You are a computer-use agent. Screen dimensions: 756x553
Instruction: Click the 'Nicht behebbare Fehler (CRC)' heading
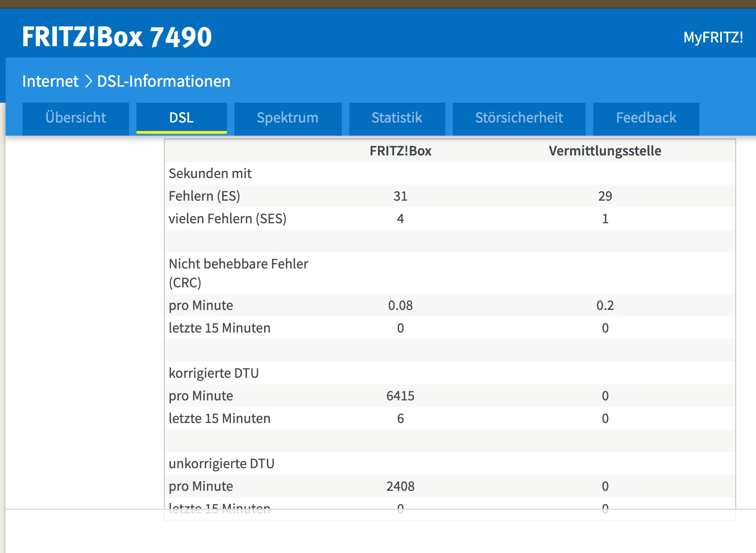(x=239, y=273)
